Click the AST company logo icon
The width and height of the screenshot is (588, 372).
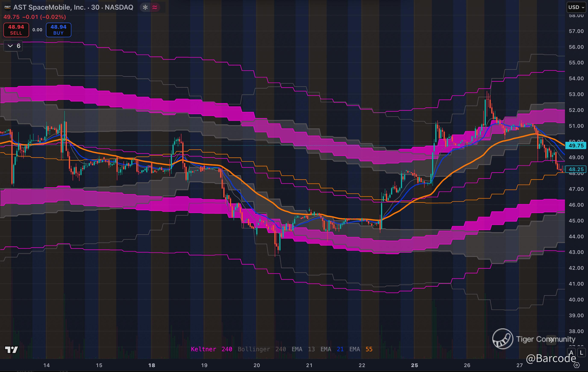click(7, 7)
